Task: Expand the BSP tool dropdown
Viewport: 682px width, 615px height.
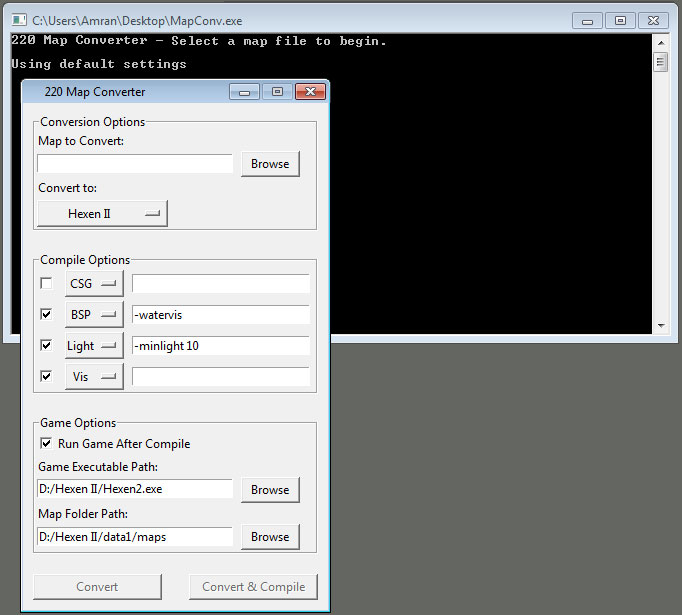Action: 94,315
